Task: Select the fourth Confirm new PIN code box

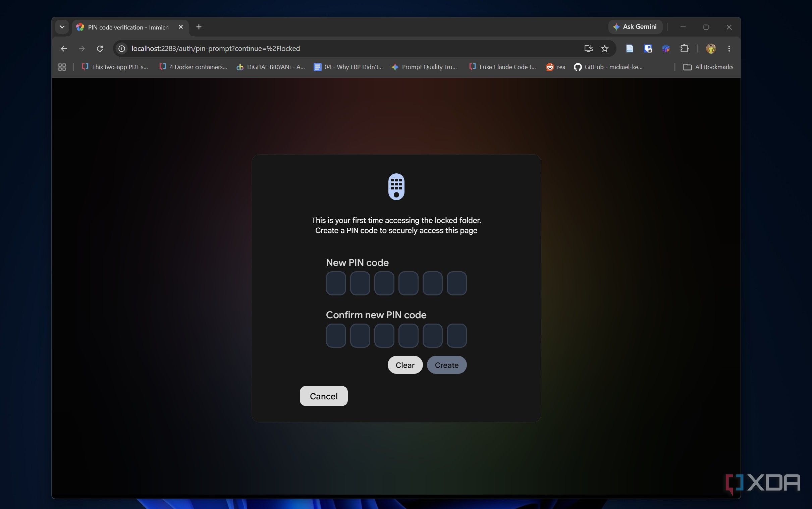Action: [x=409, y=336]
